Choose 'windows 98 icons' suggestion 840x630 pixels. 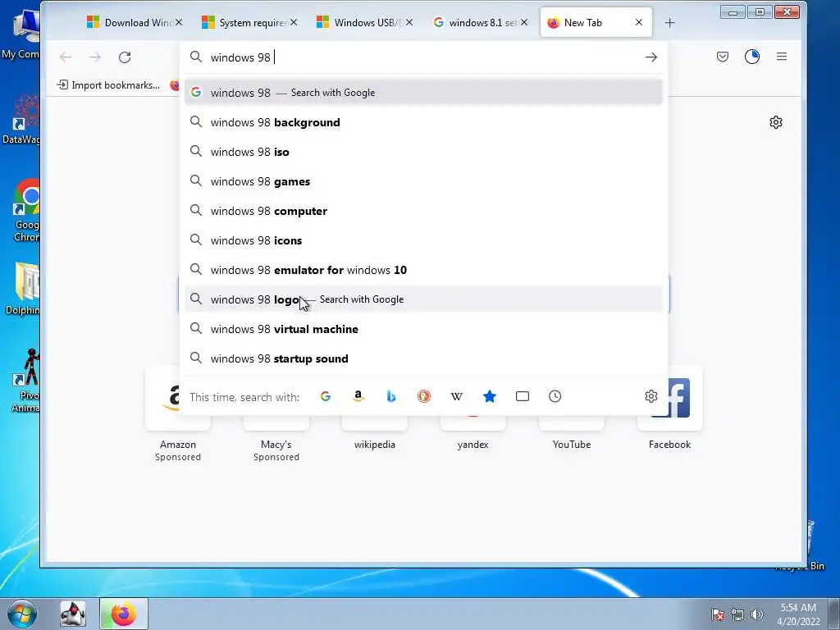click(x=424, y=240)
